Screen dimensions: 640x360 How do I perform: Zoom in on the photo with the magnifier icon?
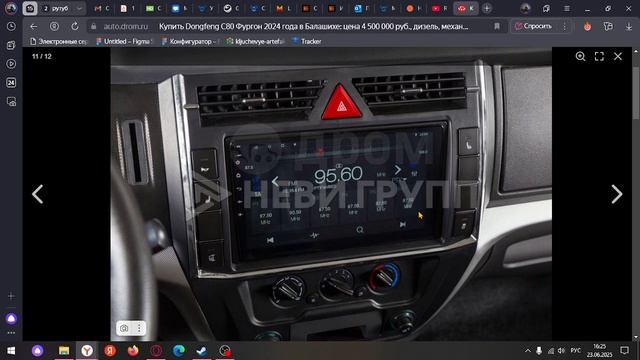click(580, 56)
